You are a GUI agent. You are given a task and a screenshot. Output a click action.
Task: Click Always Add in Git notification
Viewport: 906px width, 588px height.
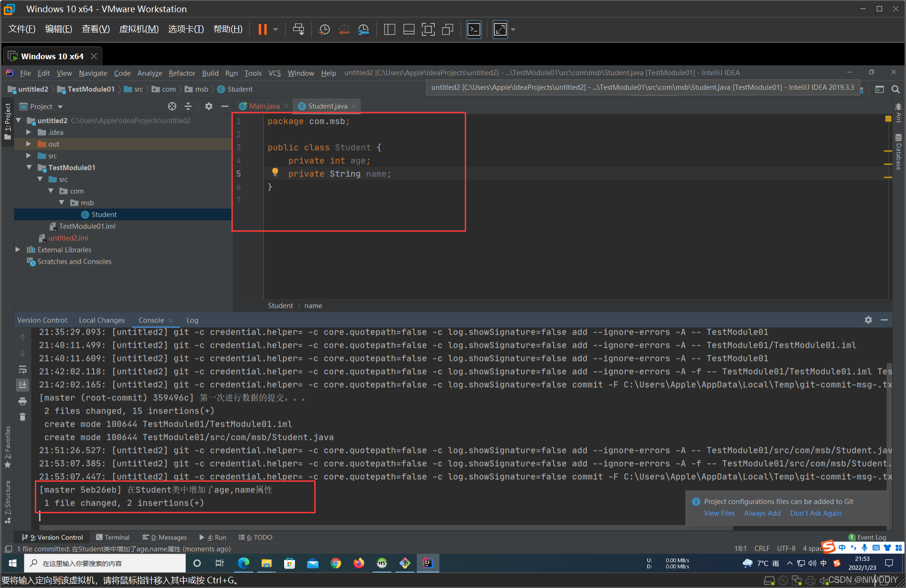(762, 513)
